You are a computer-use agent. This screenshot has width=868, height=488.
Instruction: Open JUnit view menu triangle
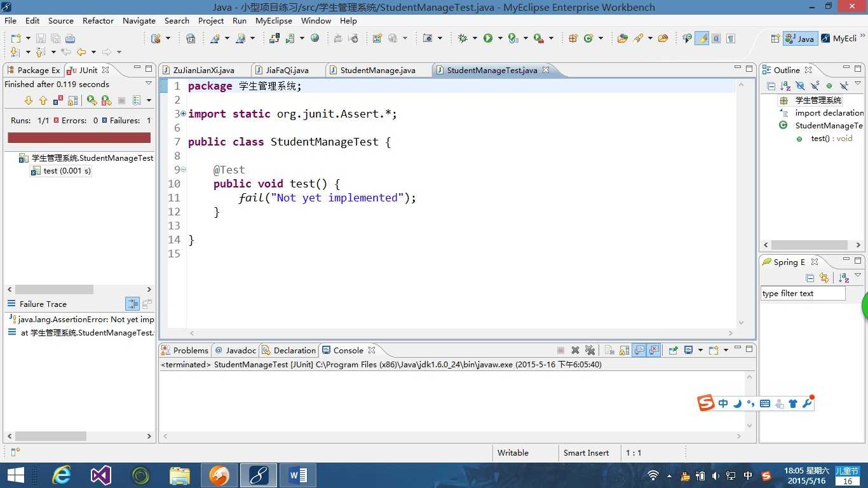click(x=149, y=83)
